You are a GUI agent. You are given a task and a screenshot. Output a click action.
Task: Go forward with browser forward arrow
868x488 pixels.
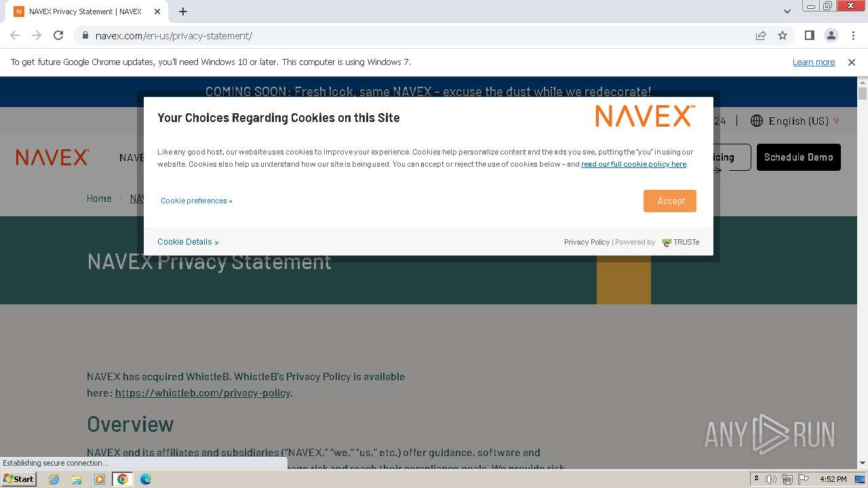tap(37, 36)
